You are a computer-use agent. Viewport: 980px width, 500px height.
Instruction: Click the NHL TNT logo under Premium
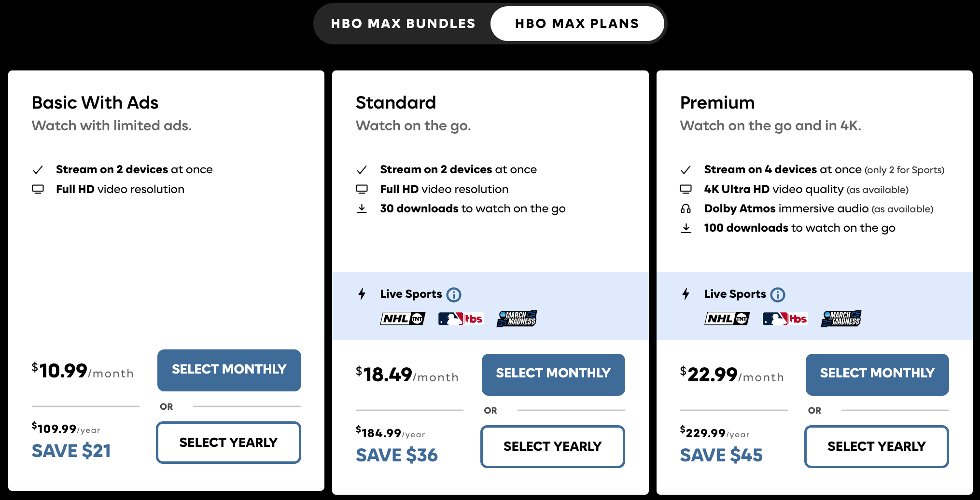[x=727, y=319]
